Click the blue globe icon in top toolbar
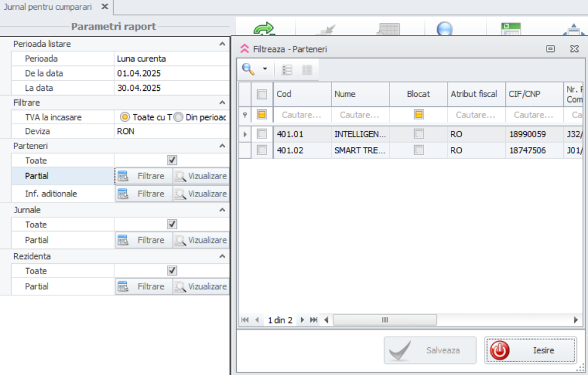 445,30
